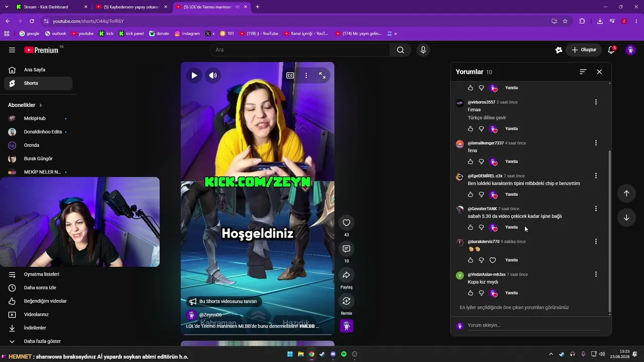
Task: Switch to the Kaybedersem yapay zekanın tab
Action: [132, 7]
